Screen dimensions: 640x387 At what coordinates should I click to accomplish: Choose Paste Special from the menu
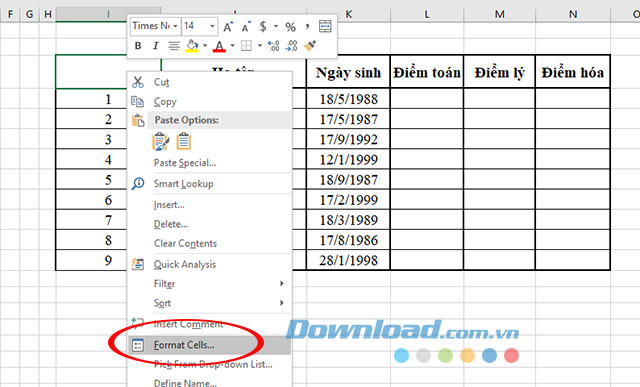pyautogui.click(x=210, y=162)
